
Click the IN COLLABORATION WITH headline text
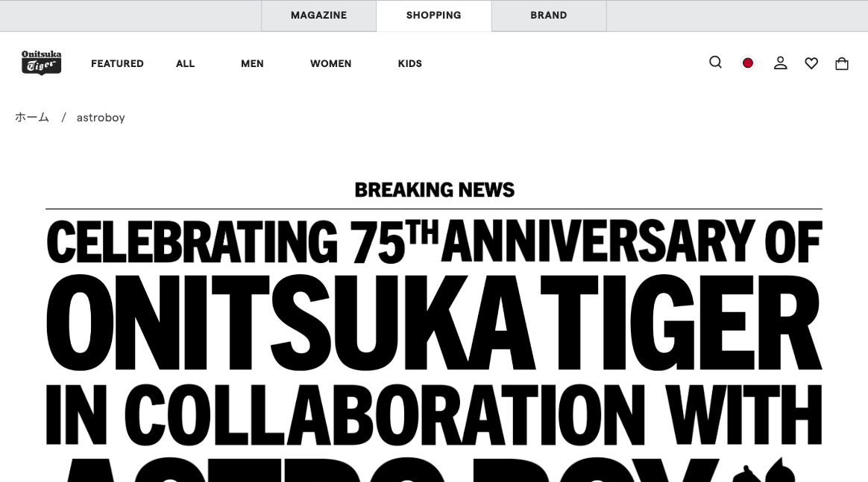(x=434, y=414)
